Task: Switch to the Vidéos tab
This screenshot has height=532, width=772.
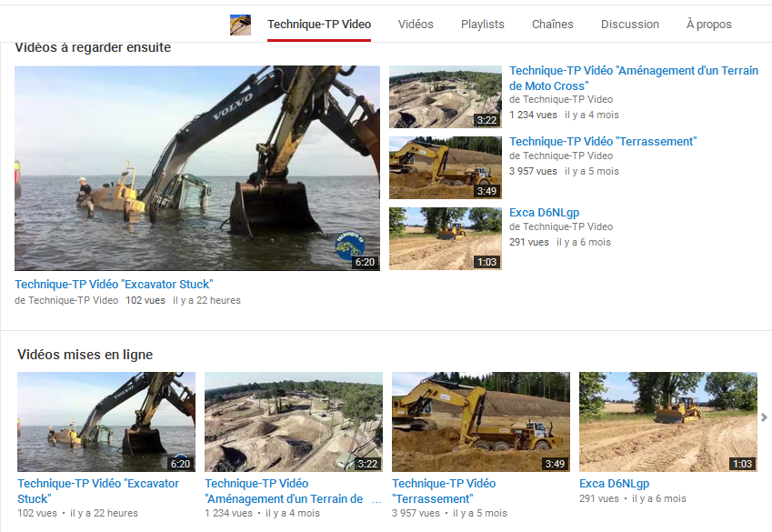Action: tap(416, 25)
